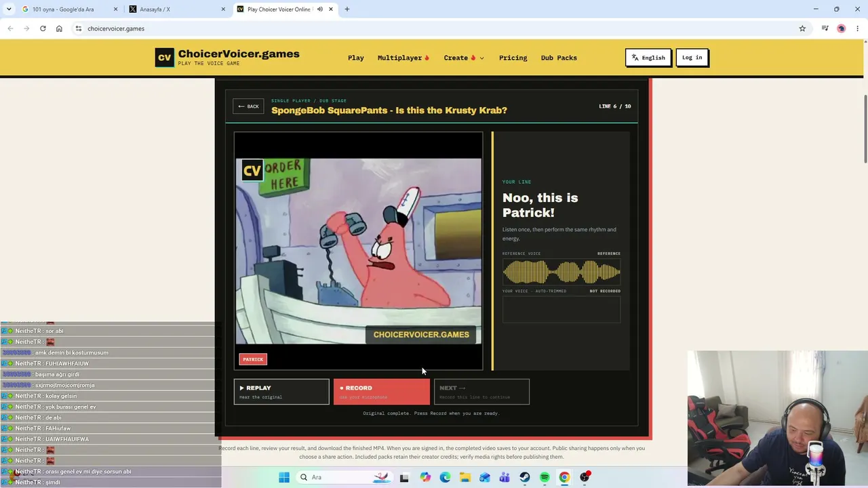The height and width of the screenshot is (488, 868).
Task: Click the "SINGLE PLAYER / DUB STAGE" breadcrumb
Action: point(309,101)
